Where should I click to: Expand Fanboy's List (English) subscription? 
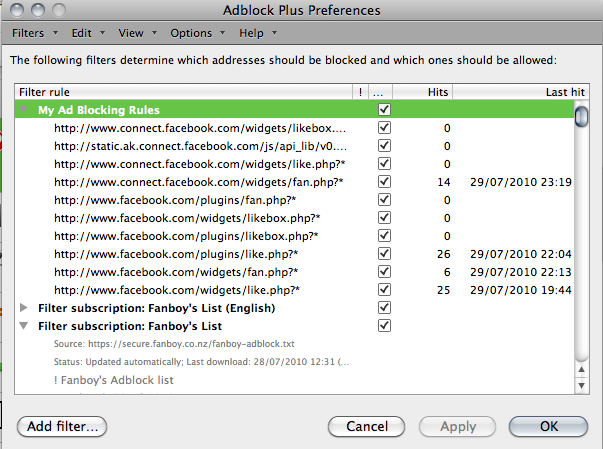23,308
